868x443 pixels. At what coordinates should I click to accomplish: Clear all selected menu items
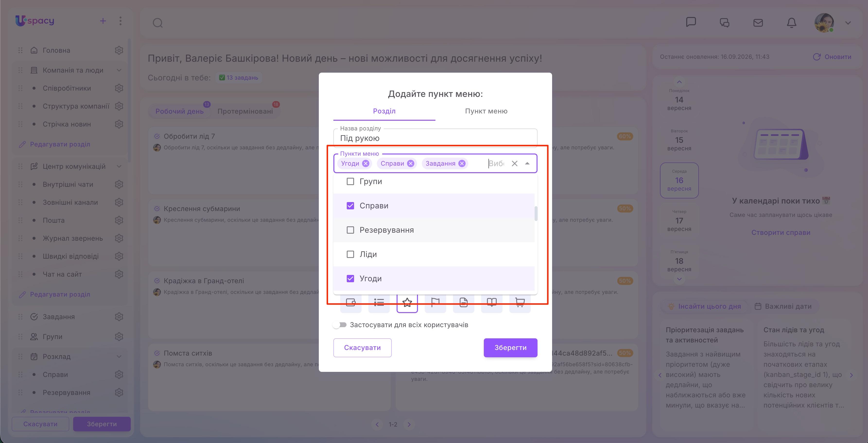pos(514,163)
